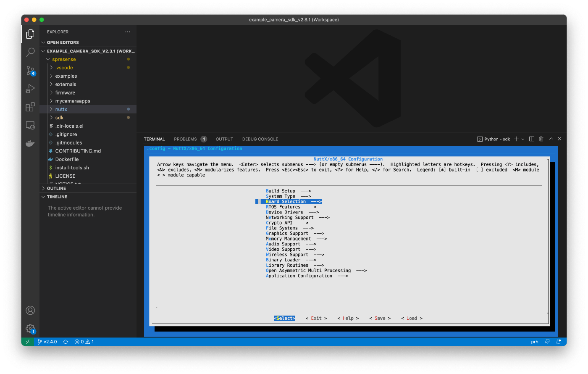Open the Extensions view icon
Image resolution: width=588 pixels, height=374 pixels.
(30, 107)
